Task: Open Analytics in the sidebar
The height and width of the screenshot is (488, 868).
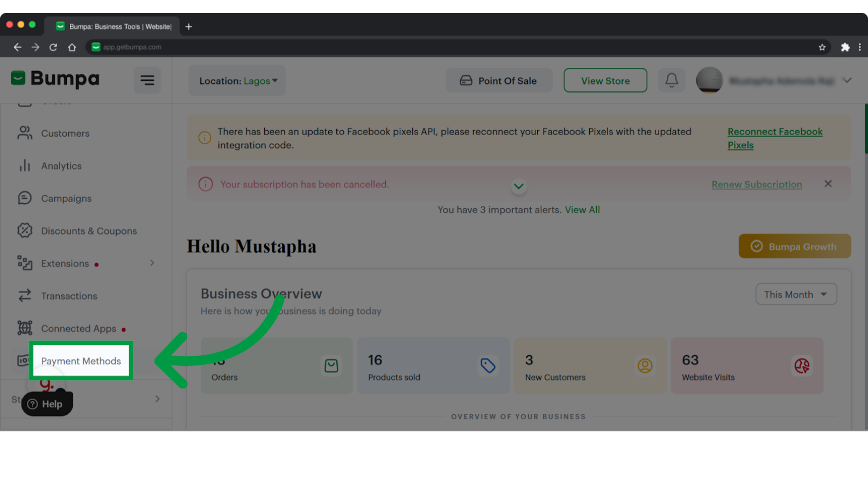Action: point(61,166)
